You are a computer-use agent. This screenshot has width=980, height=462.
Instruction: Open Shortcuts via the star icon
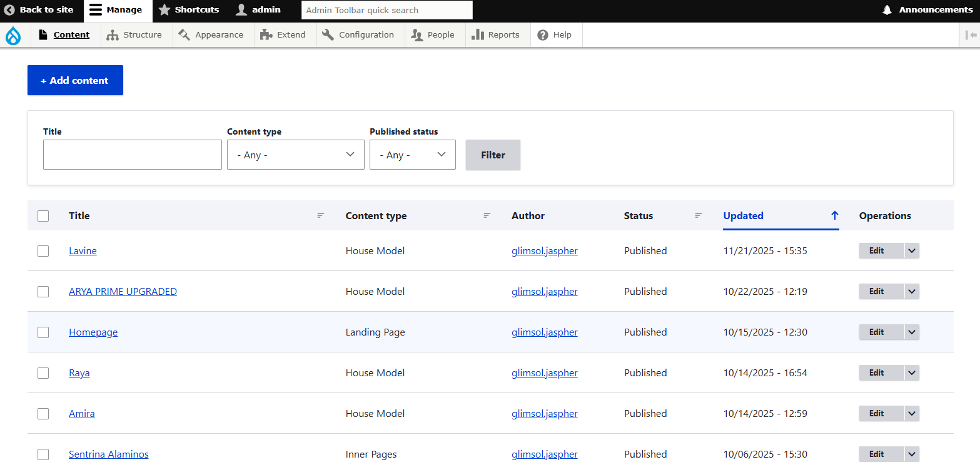click(164, 10)
